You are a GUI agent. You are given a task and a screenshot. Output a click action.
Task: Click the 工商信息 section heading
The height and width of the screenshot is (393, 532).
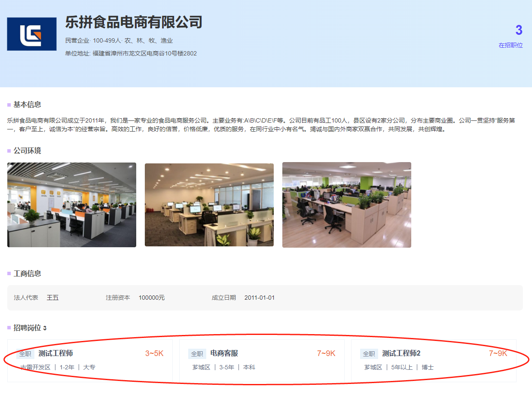tap(27, 273)
